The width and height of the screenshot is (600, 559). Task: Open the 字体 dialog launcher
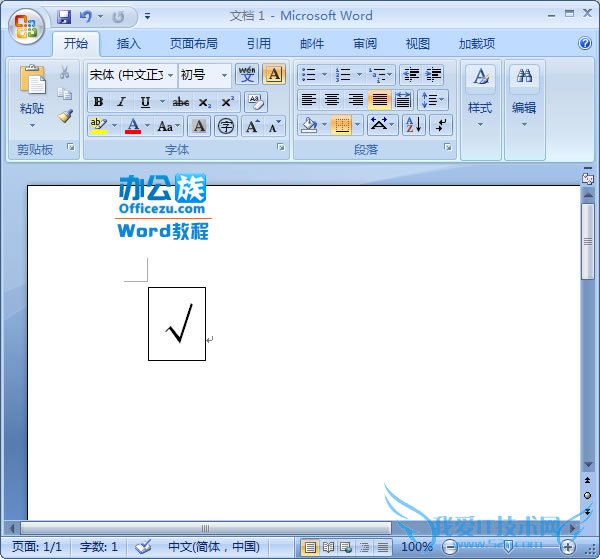[281, 147]
